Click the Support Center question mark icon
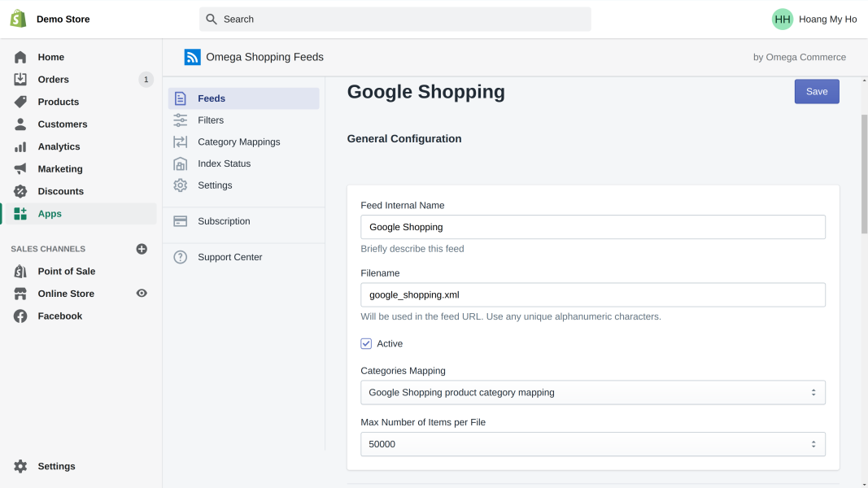The width and height of the screenshot is (868, 488). 181,257
